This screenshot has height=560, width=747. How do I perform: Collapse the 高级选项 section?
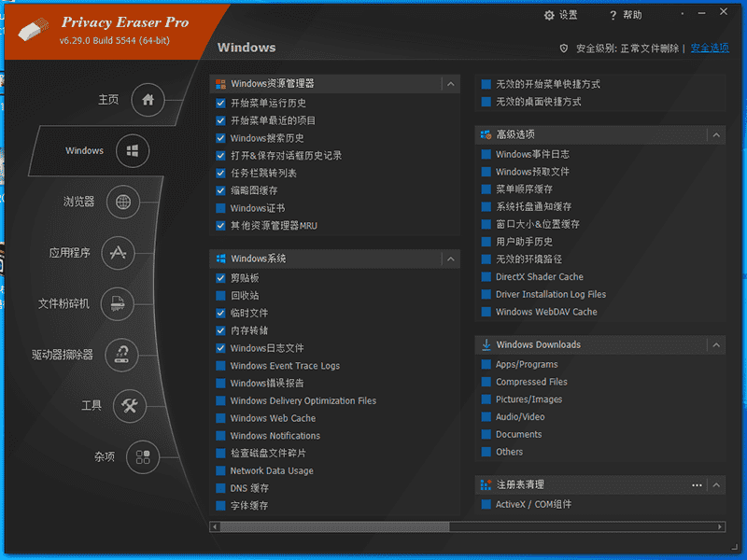(x=716, y=135)
